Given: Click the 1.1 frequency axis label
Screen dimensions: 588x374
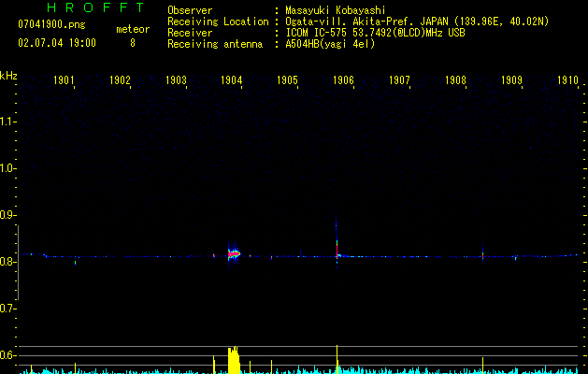Looking at the screenshot, I should tap(7, 122).
